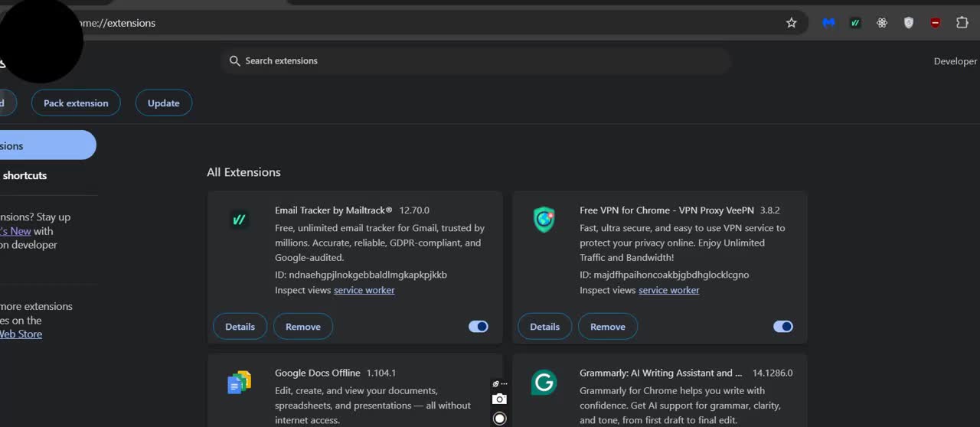The image size is (980, 427).
Task: Click the Google Docs Offline logo
Action: click(x=240, y=382)
